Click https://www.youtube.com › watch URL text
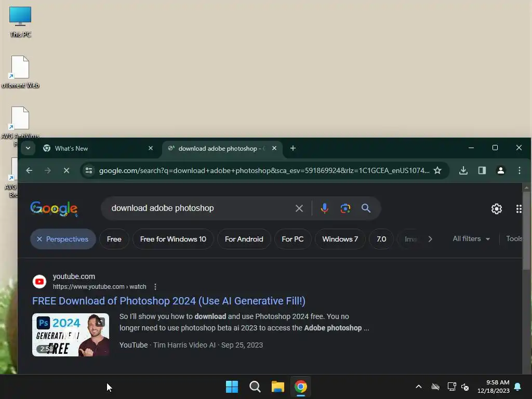 pyautogui.click(x=99, y=287)
